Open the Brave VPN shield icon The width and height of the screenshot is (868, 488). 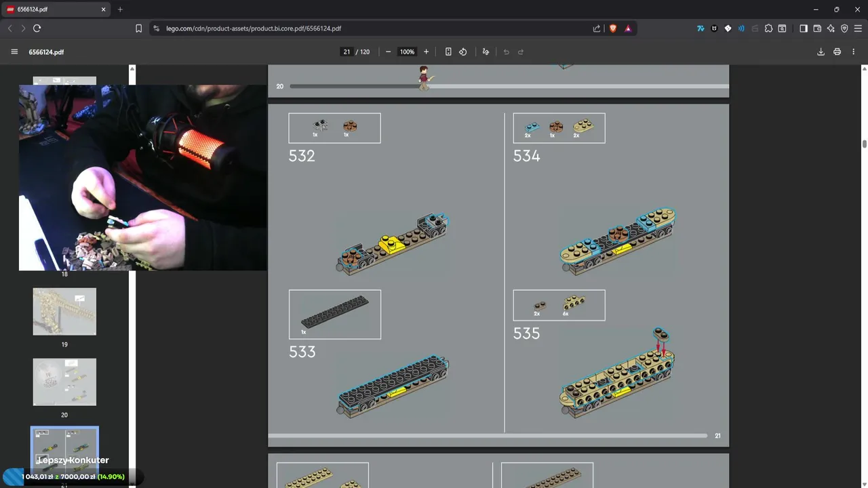pyautogui.click(x=844, y=28)
